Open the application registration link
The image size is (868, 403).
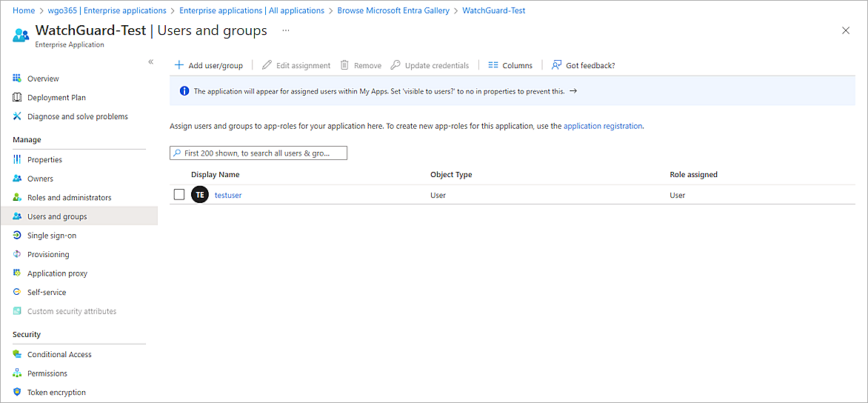[x=603, y=126]
